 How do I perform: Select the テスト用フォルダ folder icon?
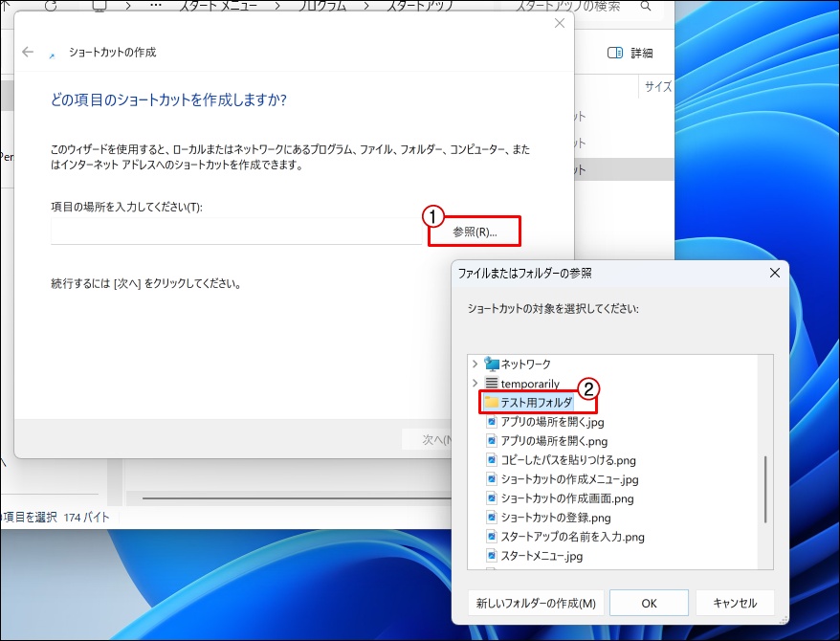tap(492, 403)
